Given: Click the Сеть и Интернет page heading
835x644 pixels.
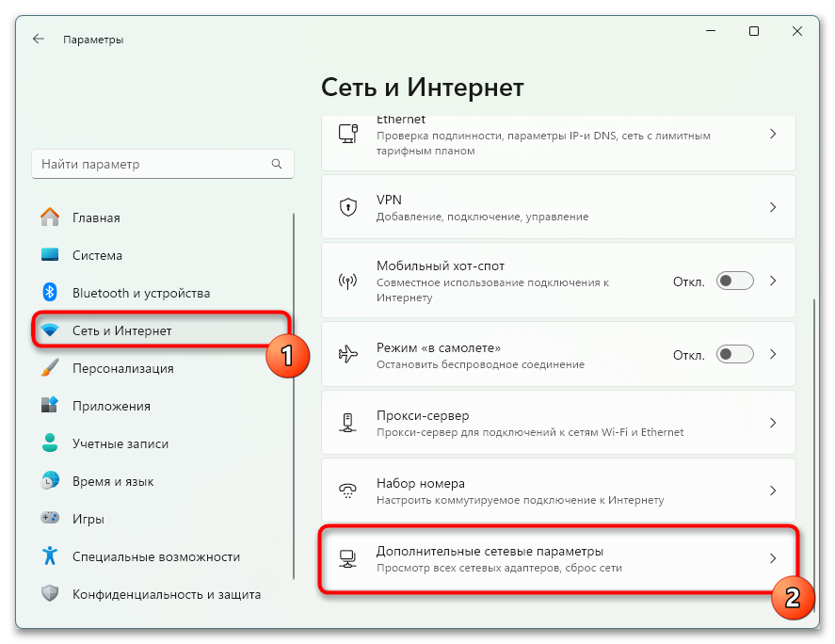Looking at the screenshot, I should point(423,87).
